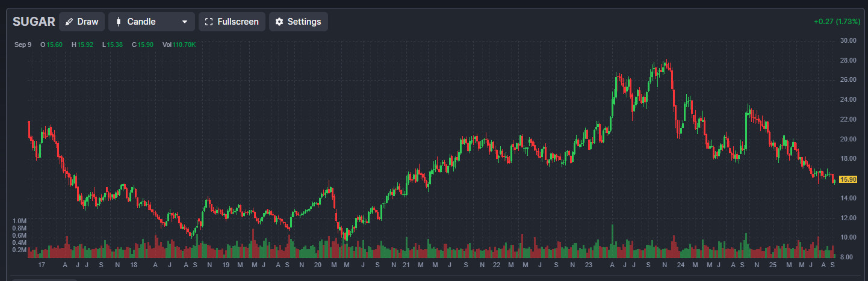This screenshot has width=868, height=281.
Task: Click the 20.00 price axis label
Action: coord(848,139)
